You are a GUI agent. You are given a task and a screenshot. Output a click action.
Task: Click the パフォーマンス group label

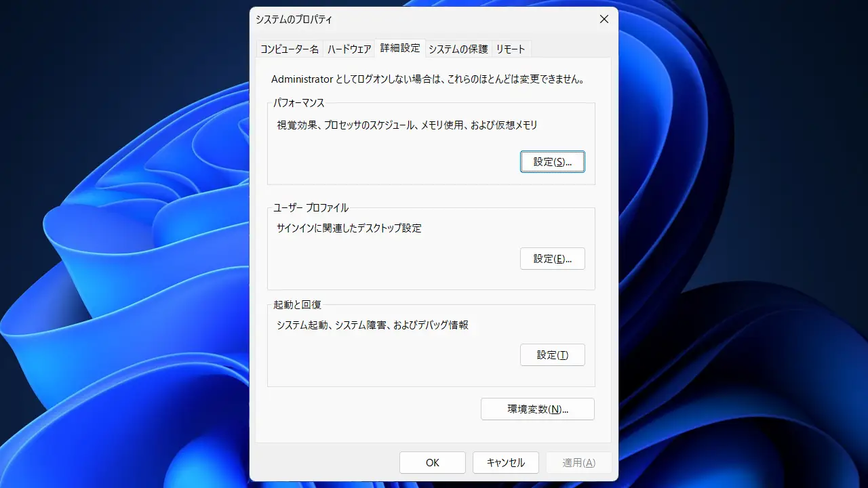pos(299,103)
